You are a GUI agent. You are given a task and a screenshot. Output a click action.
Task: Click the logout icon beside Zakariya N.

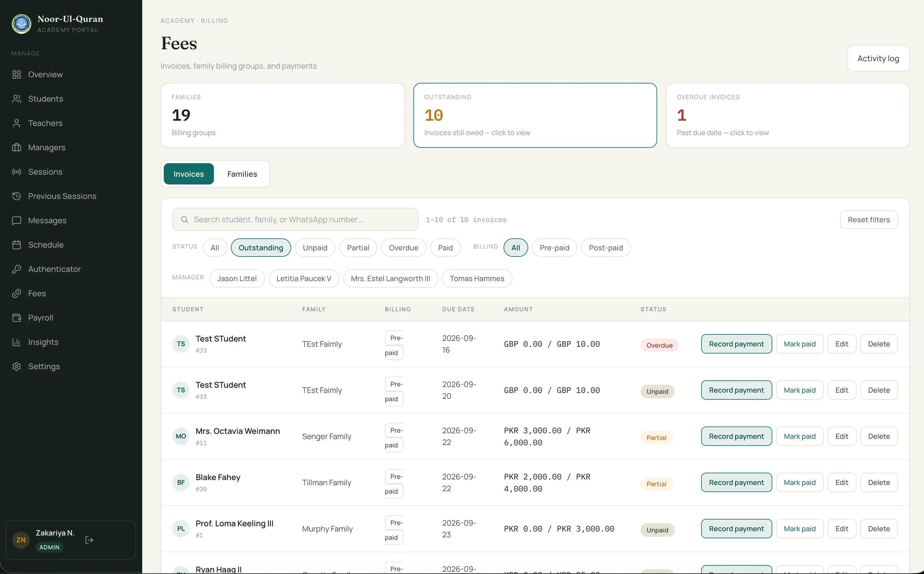coord(89,540)
